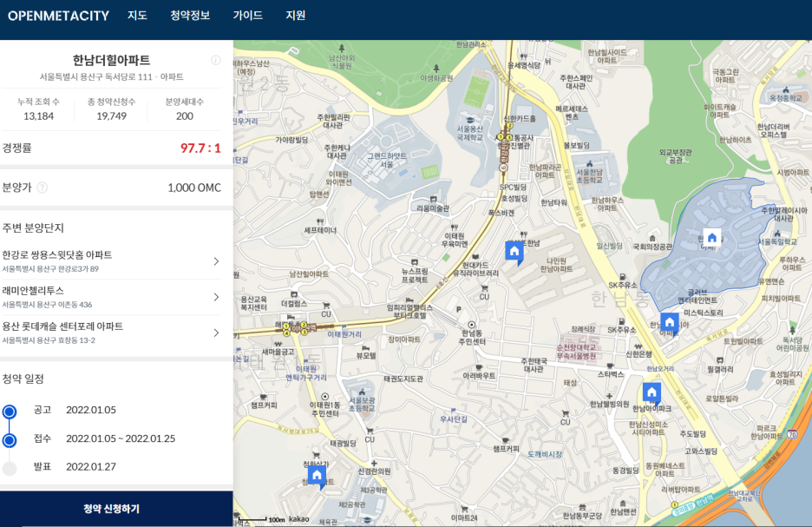Viewport: 812px width, 527px height.
Task: Click 분양세대수 value 200
Action: (x=185, y=116)
